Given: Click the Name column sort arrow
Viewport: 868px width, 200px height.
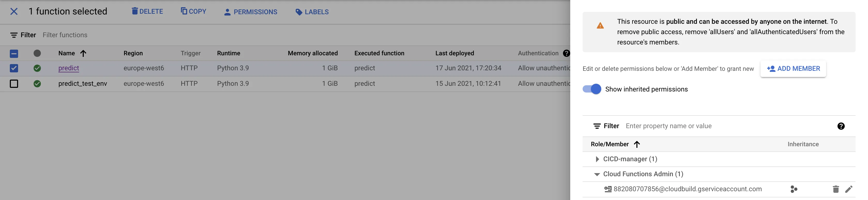Looking at the screenshot, I should (x=83, y=53).
